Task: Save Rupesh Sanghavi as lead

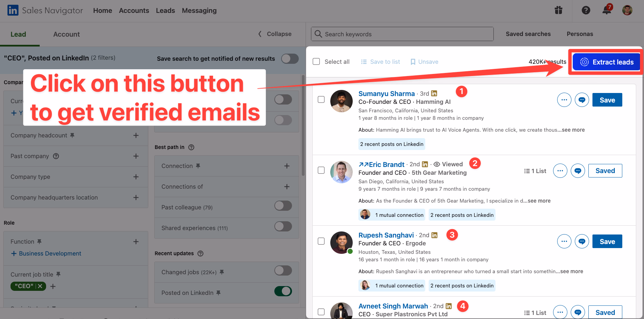Action: tap(607, 242)
